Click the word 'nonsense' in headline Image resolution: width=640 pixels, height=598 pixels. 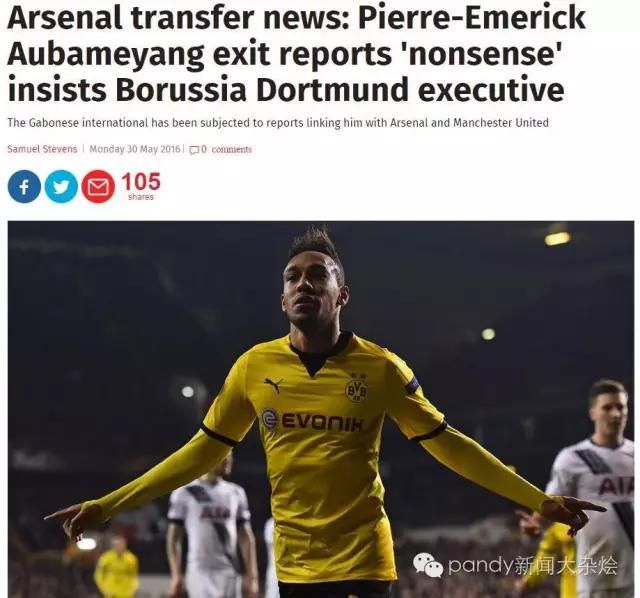(482, 54)
